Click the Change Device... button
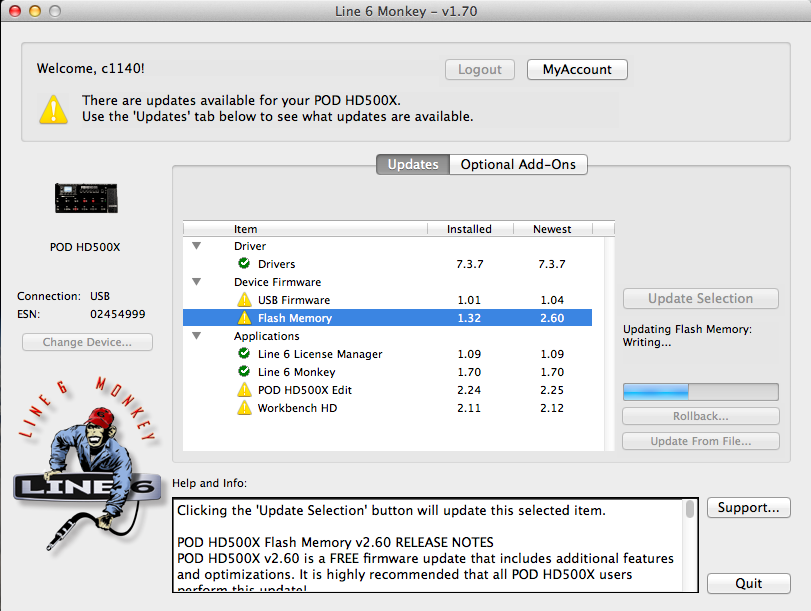This screenshot has width=811, height=611. pyautogui.click(x=87, y=342)
